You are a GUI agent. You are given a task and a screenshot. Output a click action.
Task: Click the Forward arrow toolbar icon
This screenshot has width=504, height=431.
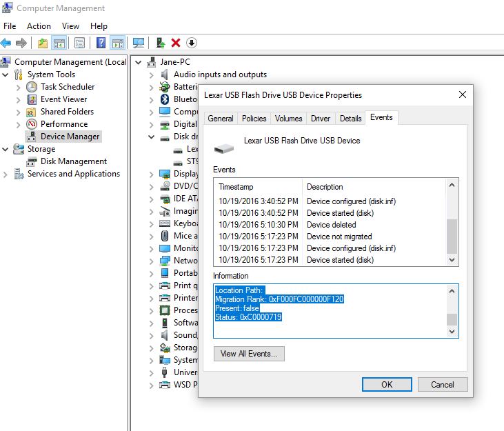pyautogui.click(x=21, y=43)
